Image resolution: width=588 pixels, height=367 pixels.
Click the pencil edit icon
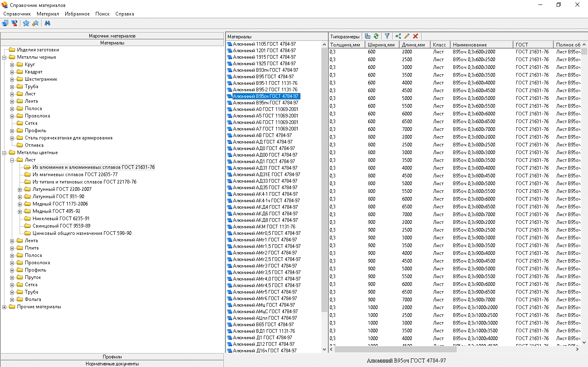point(407,36)
